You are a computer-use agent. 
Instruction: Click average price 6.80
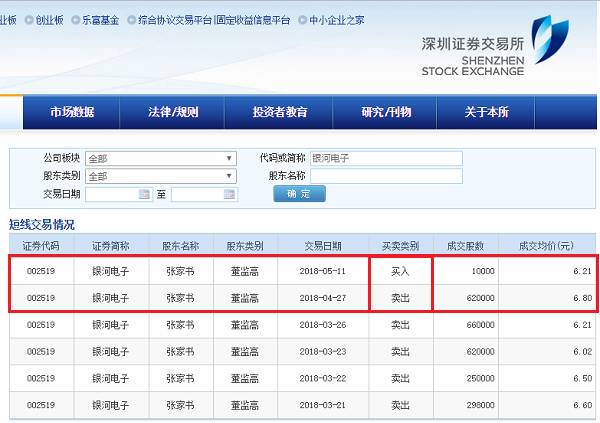click(582, 298)
